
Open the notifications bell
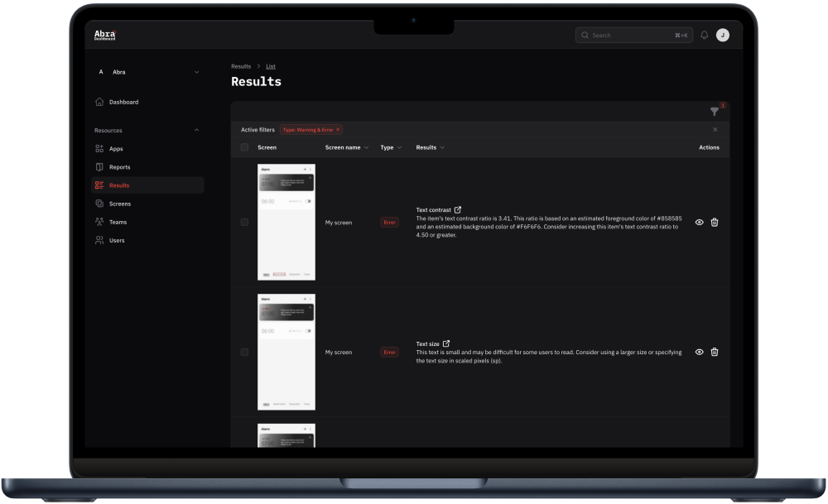click(704, 35)
